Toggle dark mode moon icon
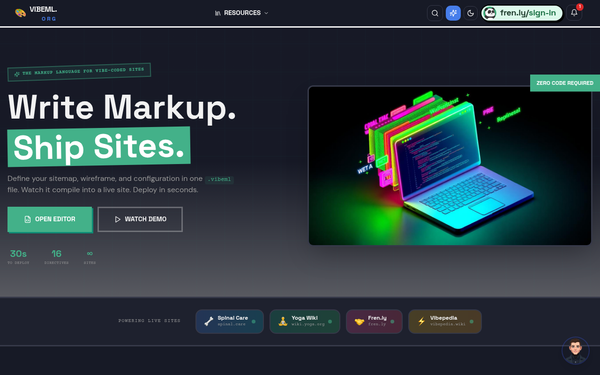 click(471, 13)
